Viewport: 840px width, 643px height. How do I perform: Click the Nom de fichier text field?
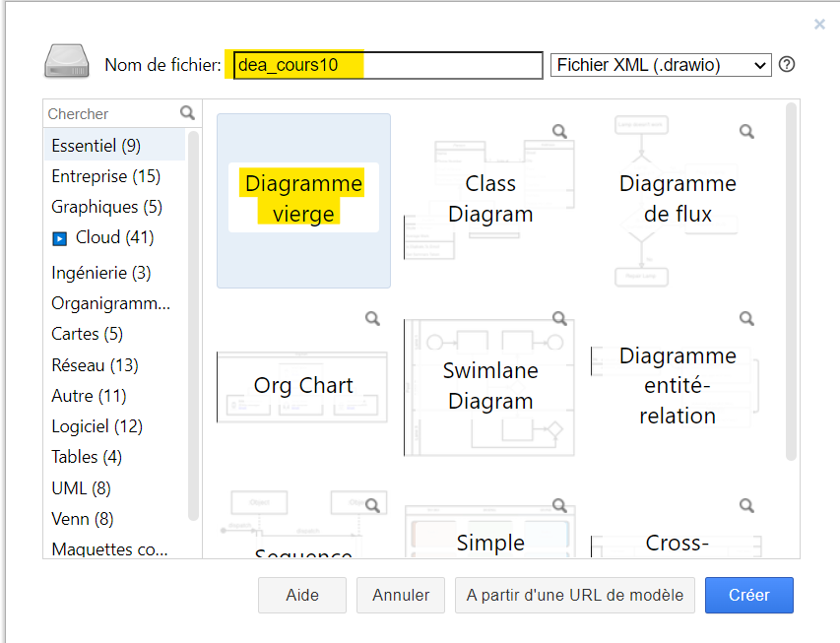click(388, 66)
